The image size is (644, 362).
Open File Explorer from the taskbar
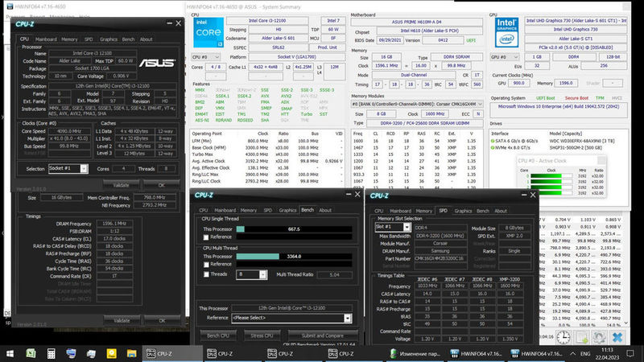(131, 353)
